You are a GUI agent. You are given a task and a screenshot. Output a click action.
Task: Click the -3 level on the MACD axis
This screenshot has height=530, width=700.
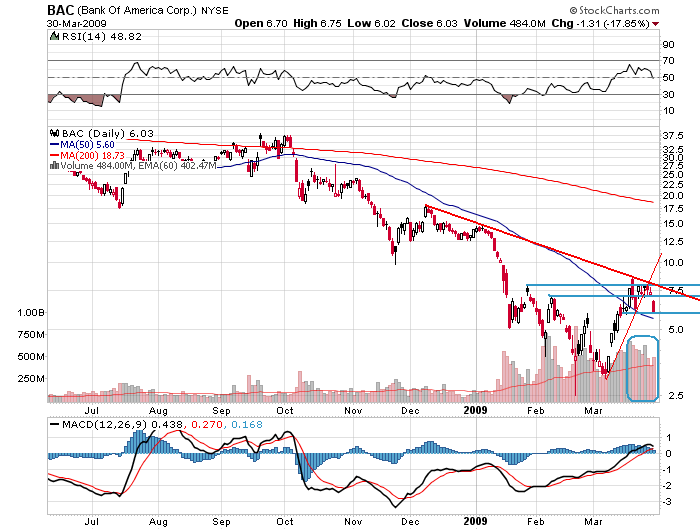[667, 502]
